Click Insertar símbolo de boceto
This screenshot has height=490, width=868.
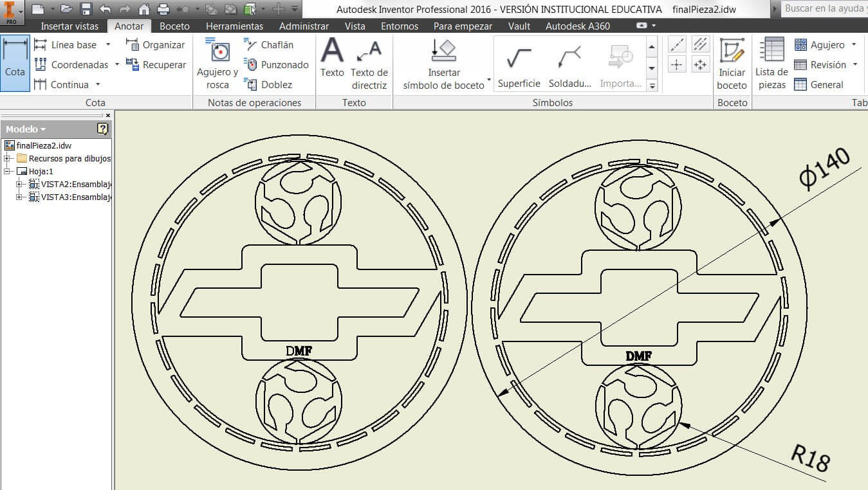(x=444, y=64)
